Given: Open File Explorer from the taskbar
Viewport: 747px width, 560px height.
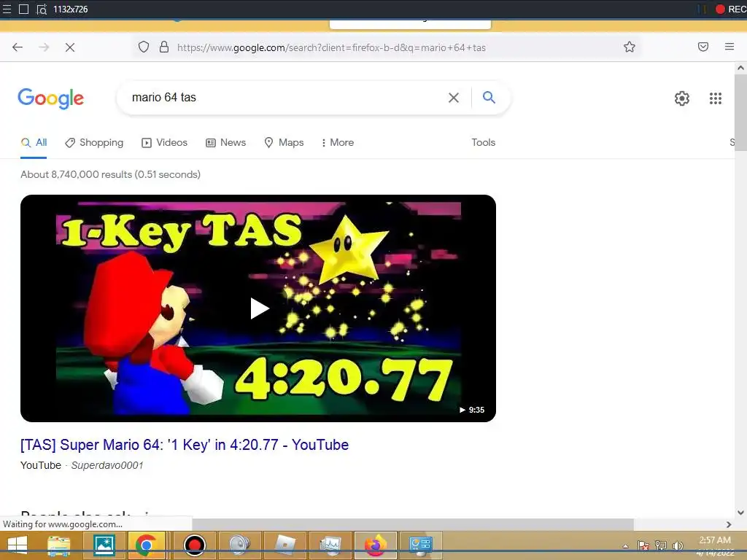Looking at the screenshot, I should [58, 545].
